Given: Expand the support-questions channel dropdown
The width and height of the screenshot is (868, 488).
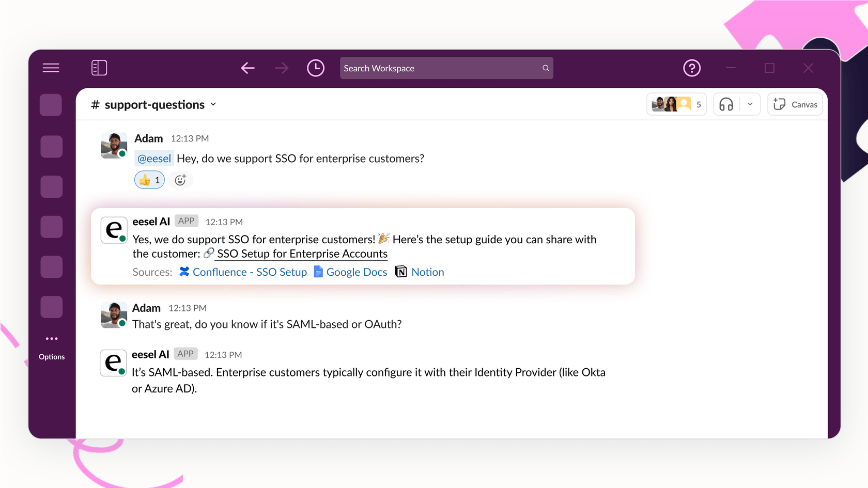Looking at the screenshot, I should 213,104.
